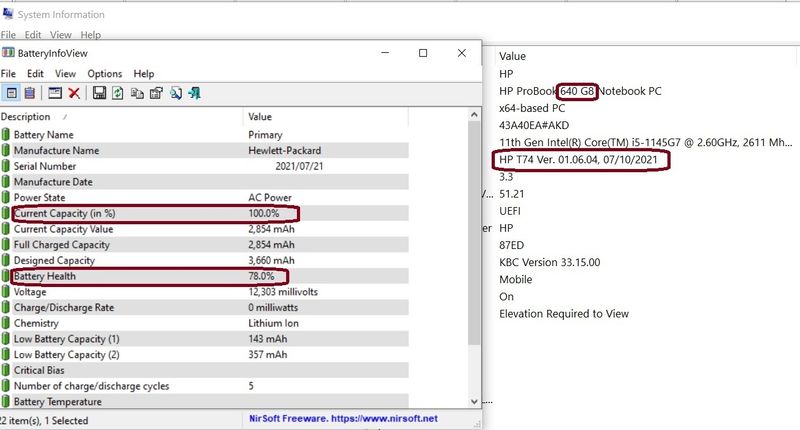Click Elevation Required to View value
This screenshot has height=430, width=800.
564,314
